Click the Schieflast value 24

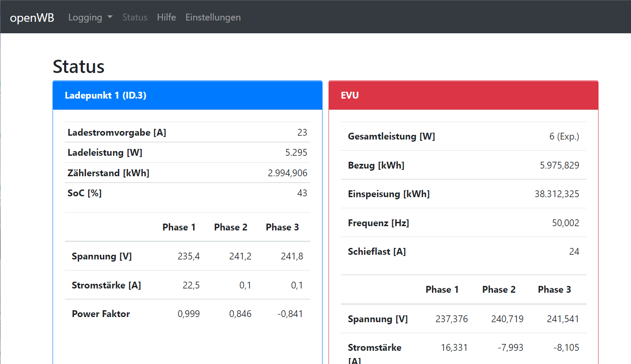click(574, 251)
